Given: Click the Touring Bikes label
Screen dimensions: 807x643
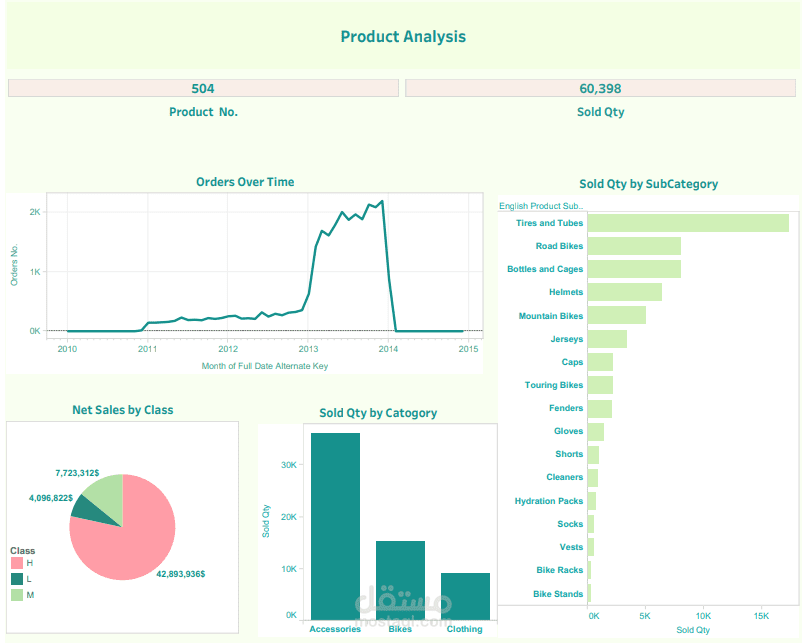Looking at the screenshot, I should click(554, 385).
